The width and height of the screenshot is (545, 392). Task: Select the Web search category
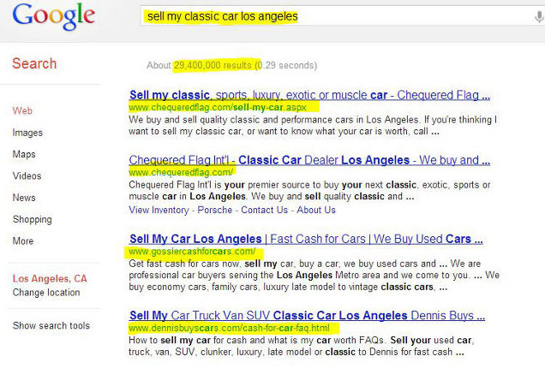[22, 110]
